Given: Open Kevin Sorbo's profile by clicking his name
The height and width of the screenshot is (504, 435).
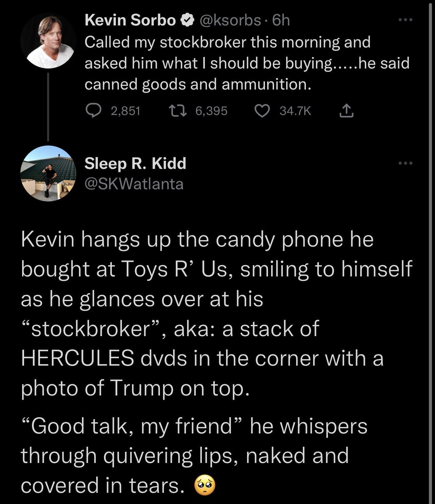Looking at the screenshot, I should click(x=130, y=20).
